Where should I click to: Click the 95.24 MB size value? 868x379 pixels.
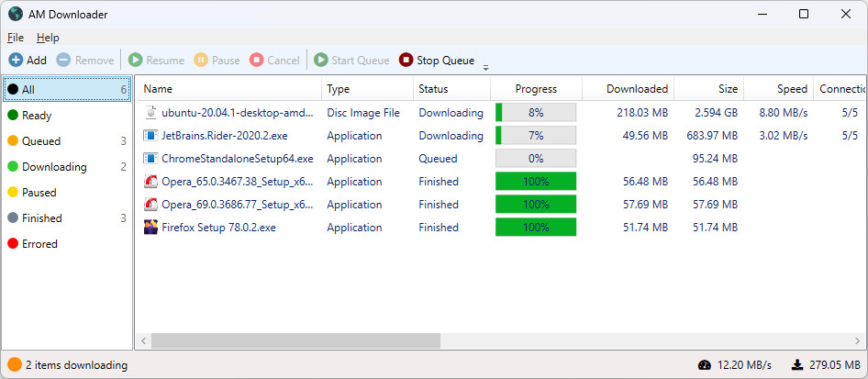coord(715,159)
